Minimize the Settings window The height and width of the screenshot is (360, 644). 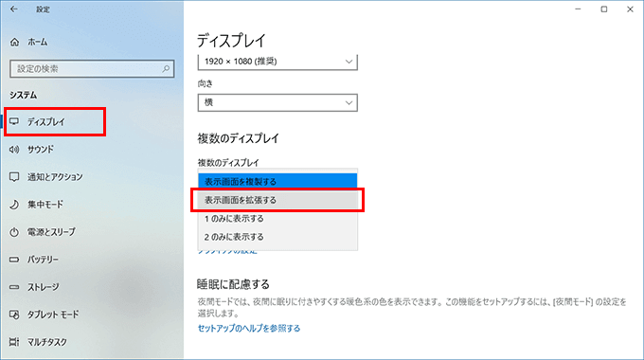point(578,9)
